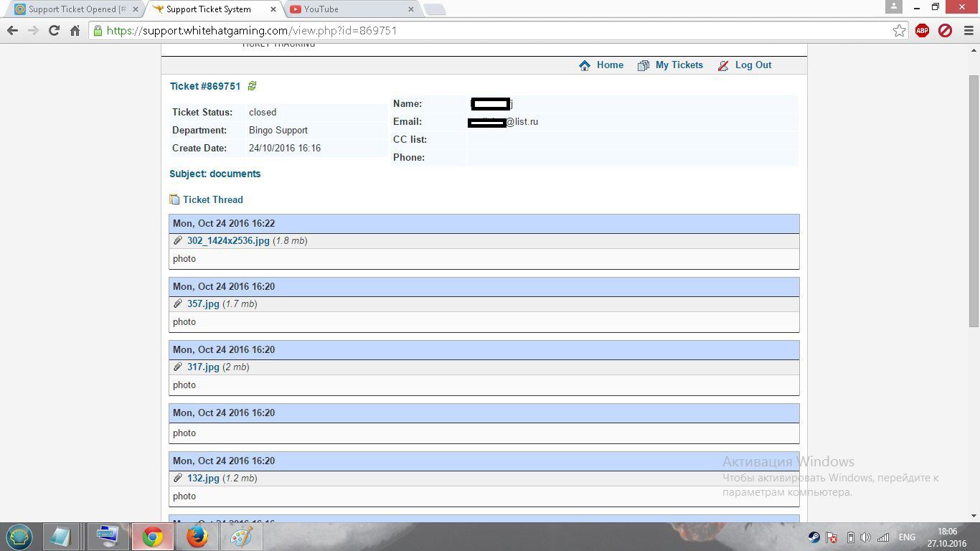
Task: Open the Adblock Plus extension icon
Action: pos(923,30)
